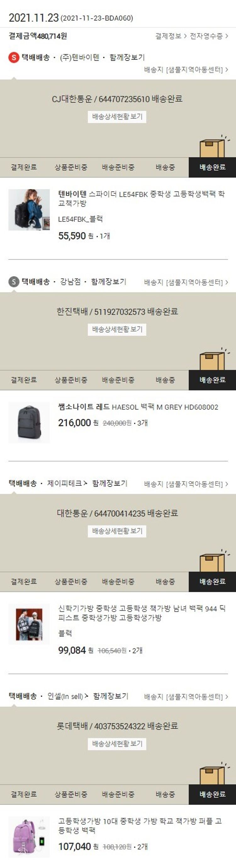Open the 제이피테크 seller page
This screenshot has height=868, width=236.
coord(67,483)
